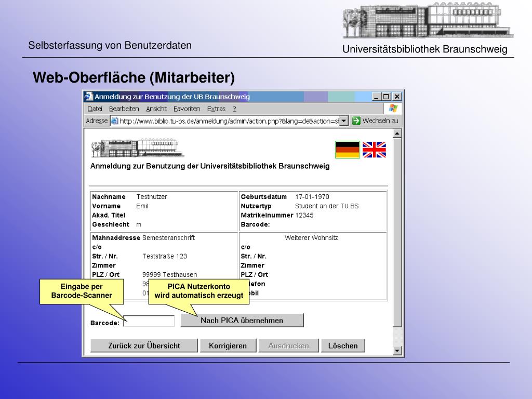Click the Teststraße 123 address text
This screenshot has height=399, width=532.
165,256
